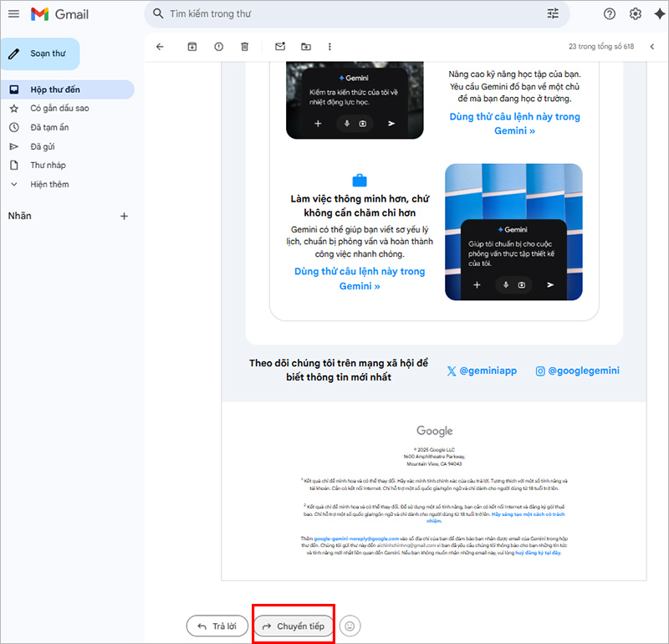Click '23 trong tổng số 618' counter text
The width and height of the screenshot is (669, 644).
(601, 47)
